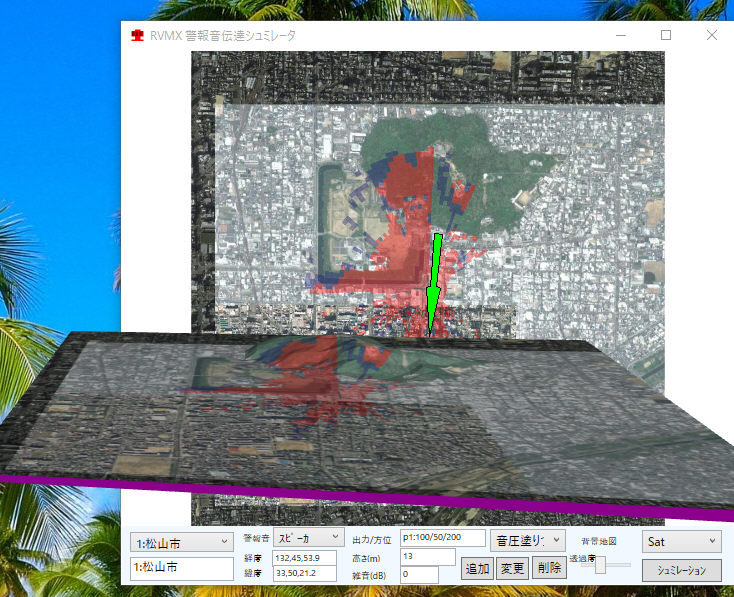The height and width of the screenshot is (597, 734).
Task: Expand the 音圧塗り display mode dropdown
Action: pyautogui.click(x=527, y=540)
